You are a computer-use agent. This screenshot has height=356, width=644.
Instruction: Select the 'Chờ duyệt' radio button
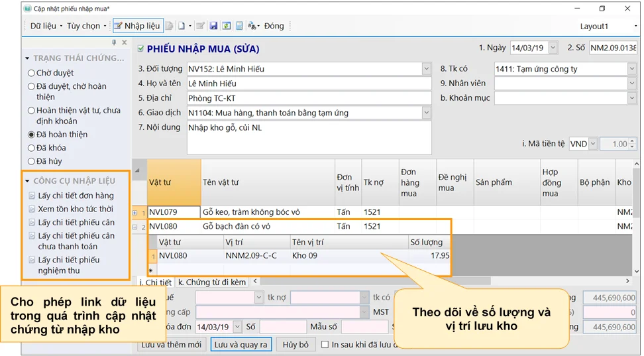31,73
